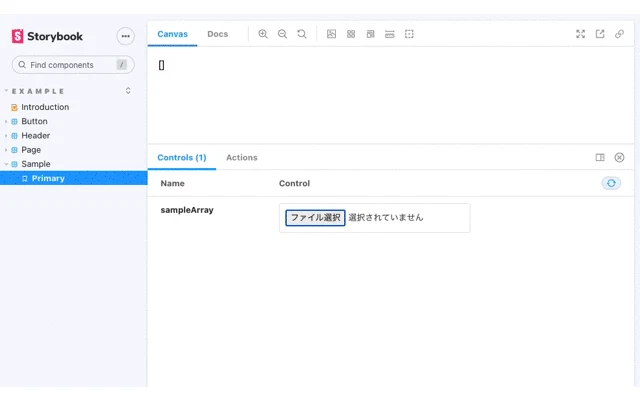The image size is (640, 400).
Task: Close the addons panel
Action: coord(619,158)
